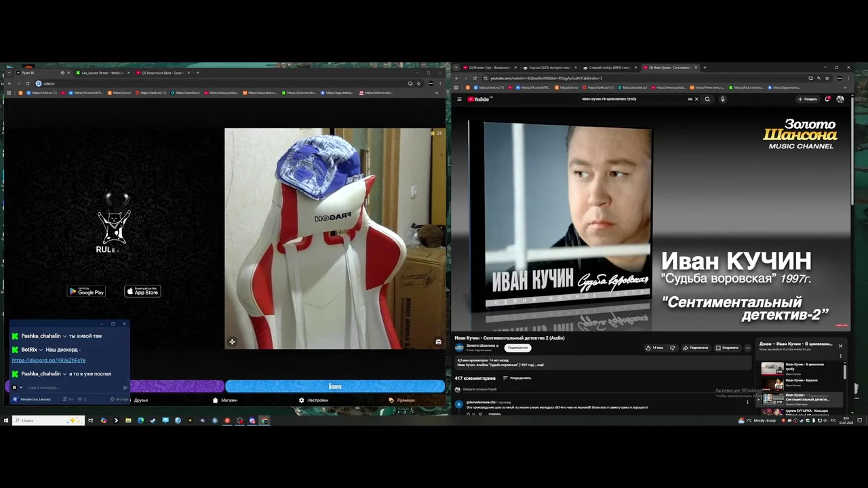Viewport: 868px width, 488px height.
Task: Open the YouTube hamburger guide menu
Action: 459,99
